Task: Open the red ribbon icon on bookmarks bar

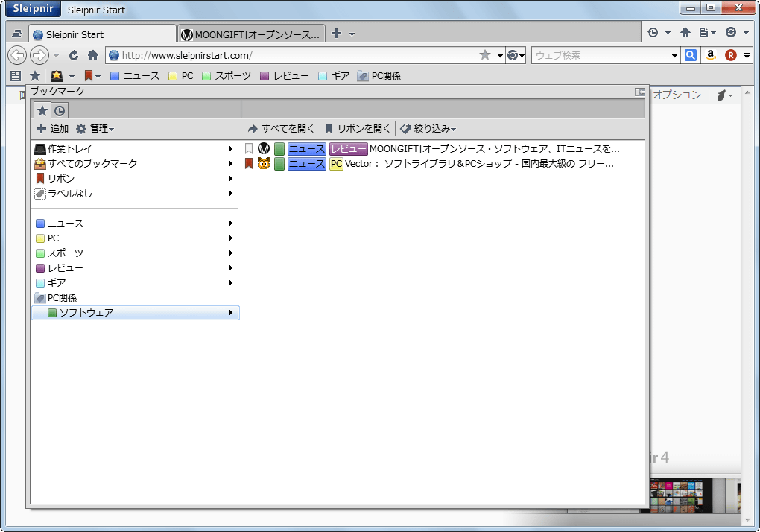Action: pyautogui.click(x=88, y=75)
